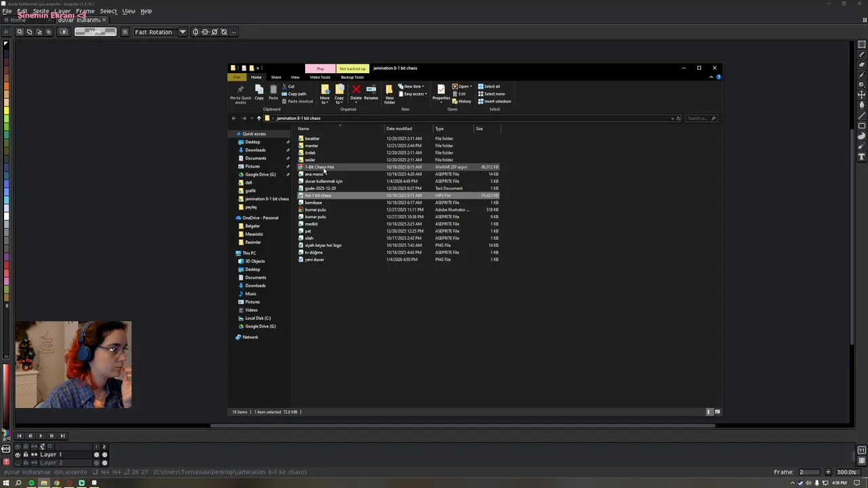The image size is (868, 488).
Task: Click Select all in Explorer ribbon
Action: point(489,86)
